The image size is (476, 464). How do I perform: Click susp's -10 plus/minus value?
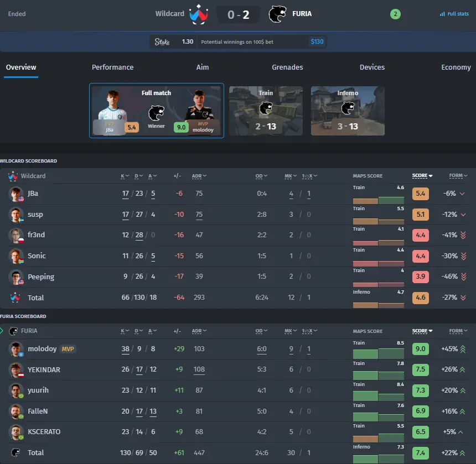pos(179,215)
